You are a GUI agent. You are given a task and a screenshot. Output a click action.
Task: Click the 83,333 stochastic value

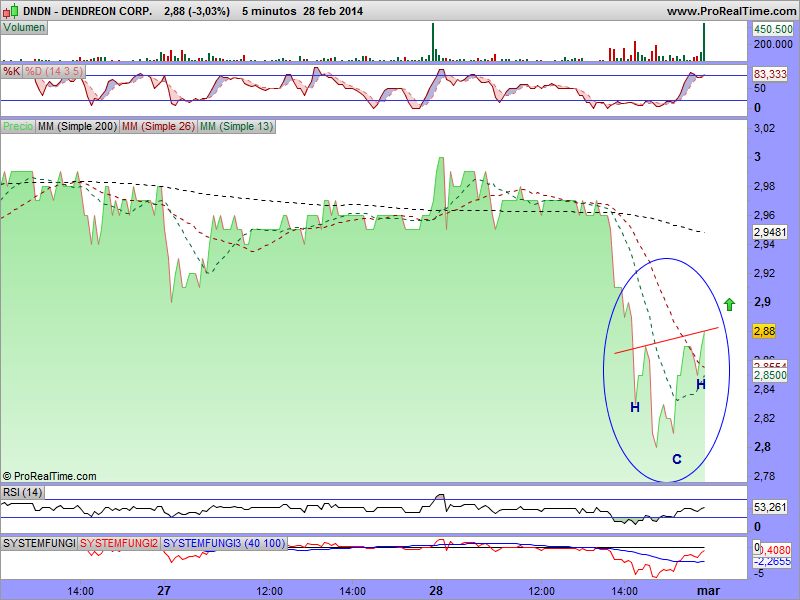coord(770,74)
